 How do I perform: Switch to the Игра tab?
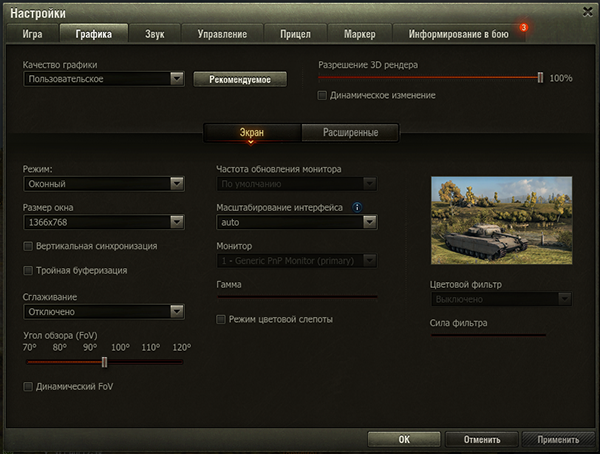(32, 34)
